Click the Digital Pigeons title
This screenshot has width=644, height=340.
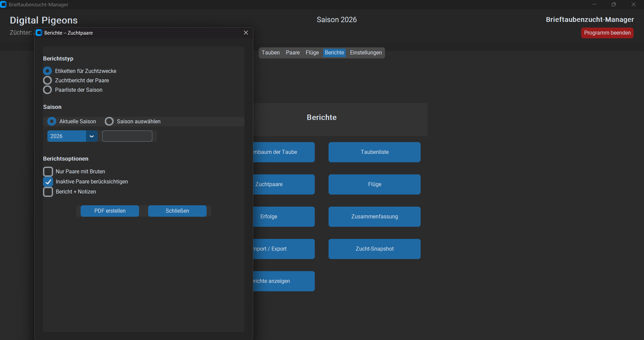tap(44, 20)
